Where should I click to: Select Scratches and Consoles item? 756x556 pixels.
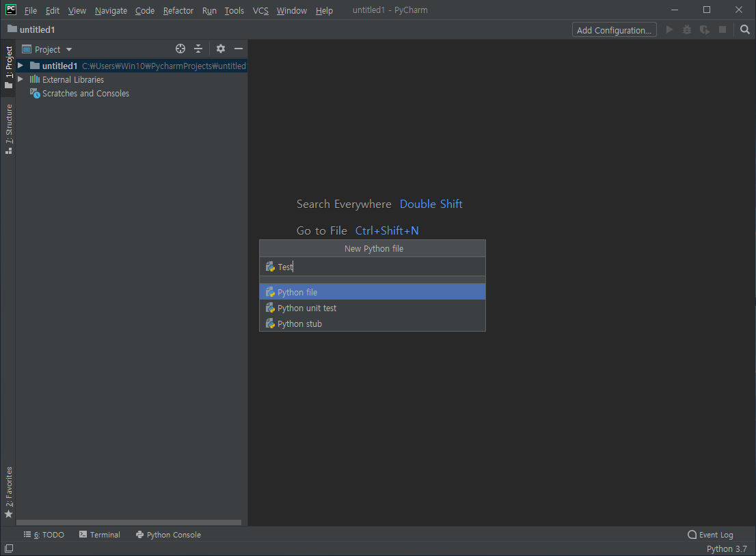(x=85, y=94)
